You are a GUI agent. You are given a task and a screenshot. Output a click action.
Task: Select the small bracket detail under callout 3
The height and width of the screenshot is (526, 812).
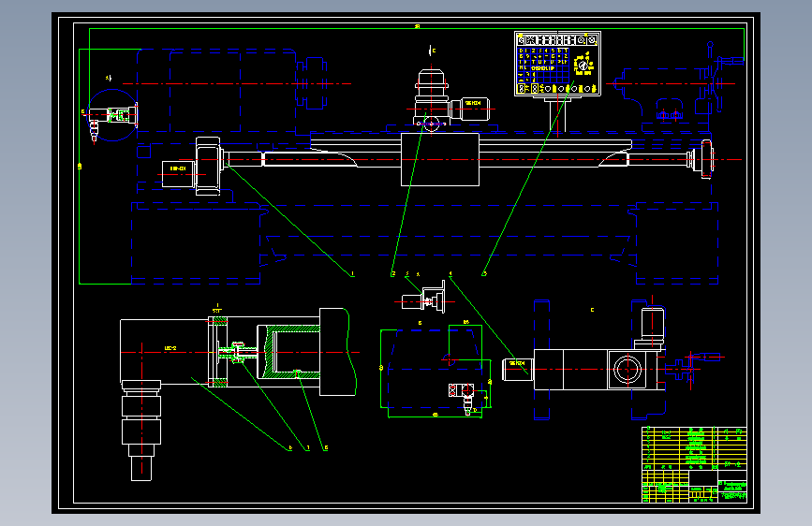pyautogui.click(x=423, y=299)
